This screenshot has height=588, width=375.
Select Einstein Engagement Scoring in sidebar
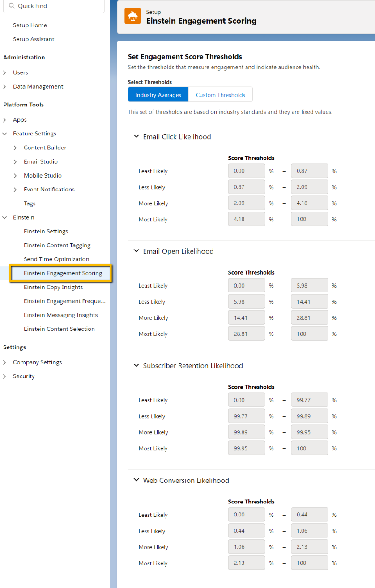(x=63, y=273)
